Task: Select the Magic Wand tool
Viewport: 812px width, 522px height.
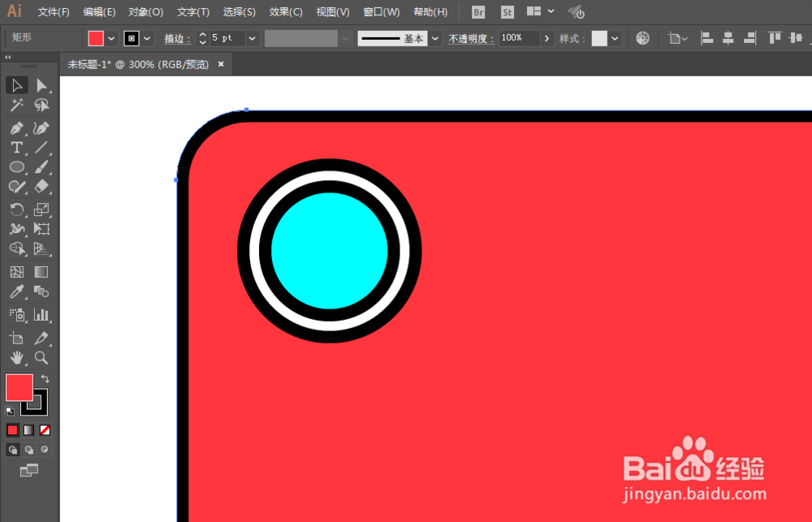Action: [x=16, y=105]
